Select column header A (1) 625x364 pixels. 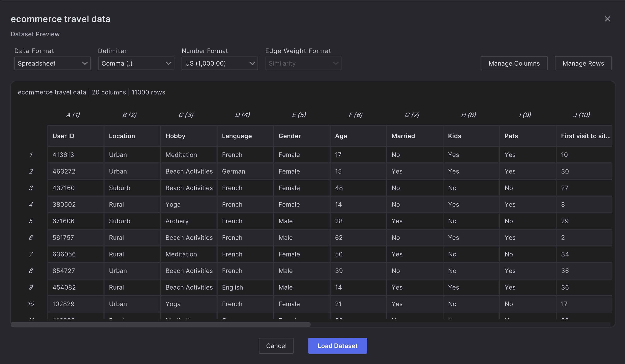pos(73,114)
